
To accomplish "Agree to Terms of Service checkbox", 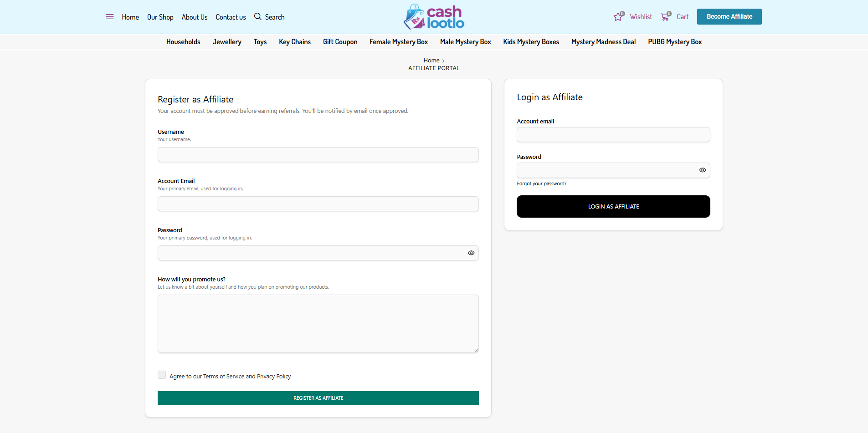I will point(162,375).
